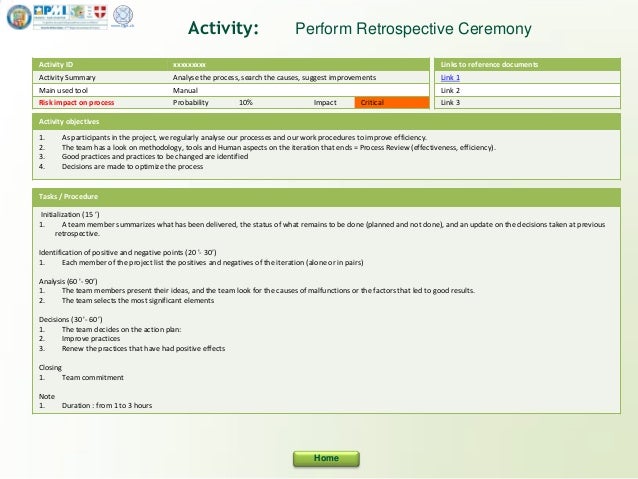The height and width of the screenshot is (479, 638).
Task: Click the PMI logo at top left
Action: click(x=50, y=11)
